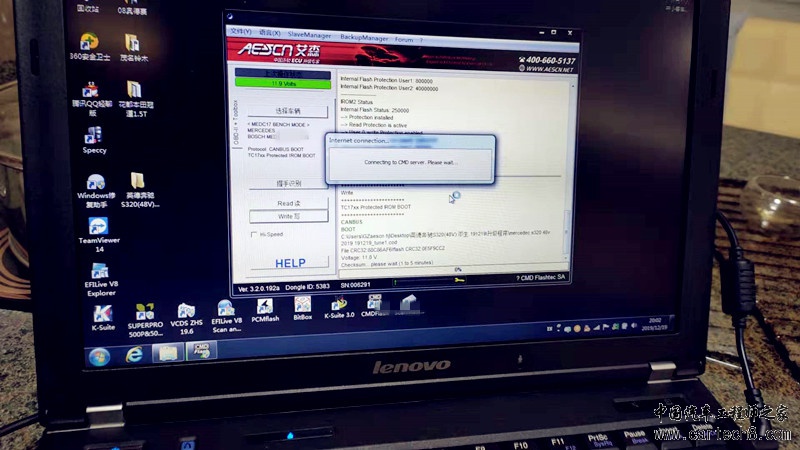Open the SlaveManager menu
Image resolution: width=800 pixels, height=450 pixels.
pos(309,35)
